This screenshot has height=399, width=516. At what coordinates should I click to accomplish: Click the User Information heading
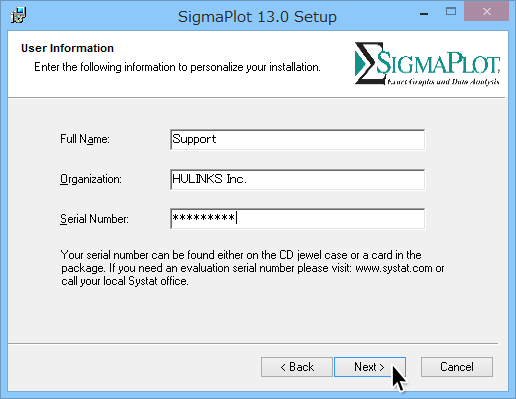pyautogui.click(x=67, y=48)
